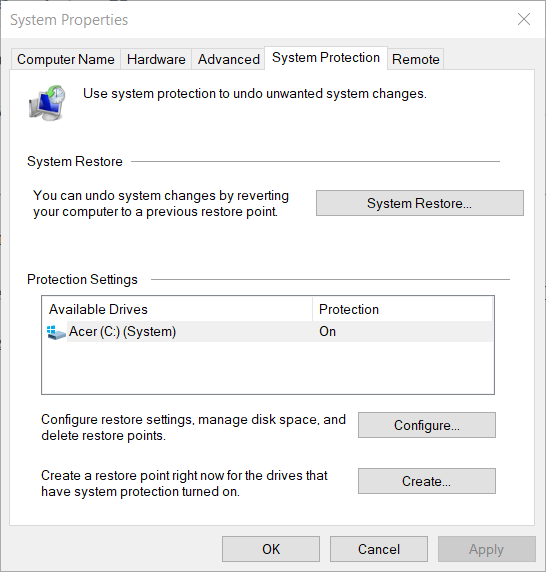The image size is (546, 572).
Task: Click the Available Drives column header
Action: [177, 309]
